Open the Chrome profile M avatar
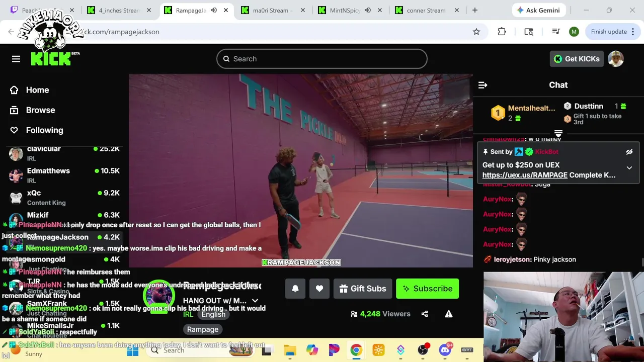 (x=574, y=32)
